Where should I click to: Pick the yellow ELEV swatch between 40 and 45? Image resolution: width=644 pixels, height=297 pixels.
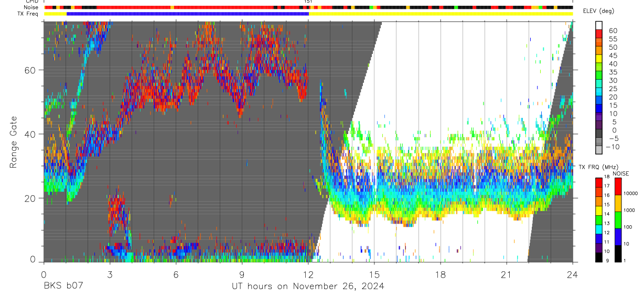click(x=599, y=59)
